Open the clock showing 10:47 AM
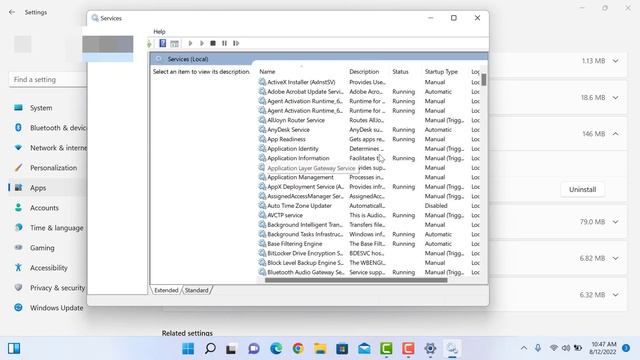640x360 pixels. click(x=604, y=348)
